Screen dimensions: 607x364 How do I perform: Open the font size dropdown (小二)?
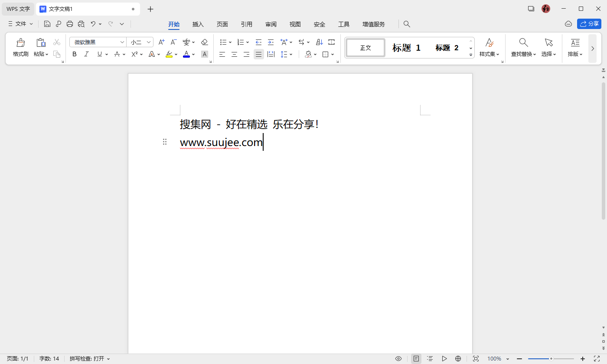[149, 42]
